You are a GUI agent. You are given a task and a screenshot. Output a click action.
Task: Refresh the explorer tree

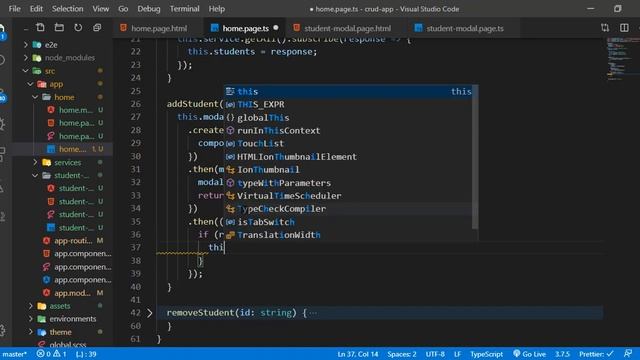point(78,28)
